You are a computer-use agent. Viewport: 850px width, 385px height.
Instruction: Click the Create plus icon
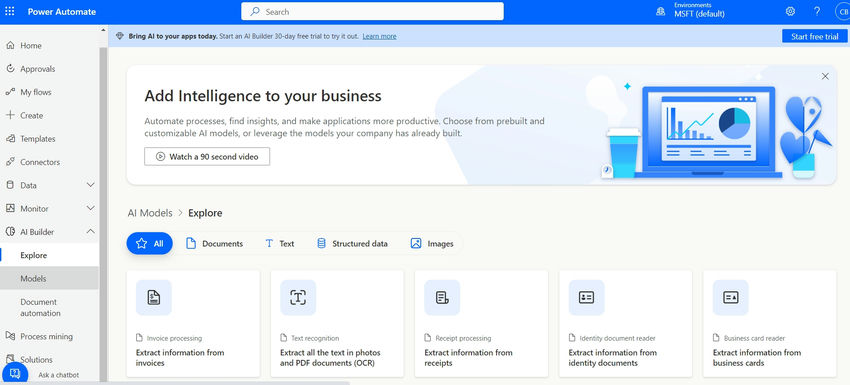(10, 115)
